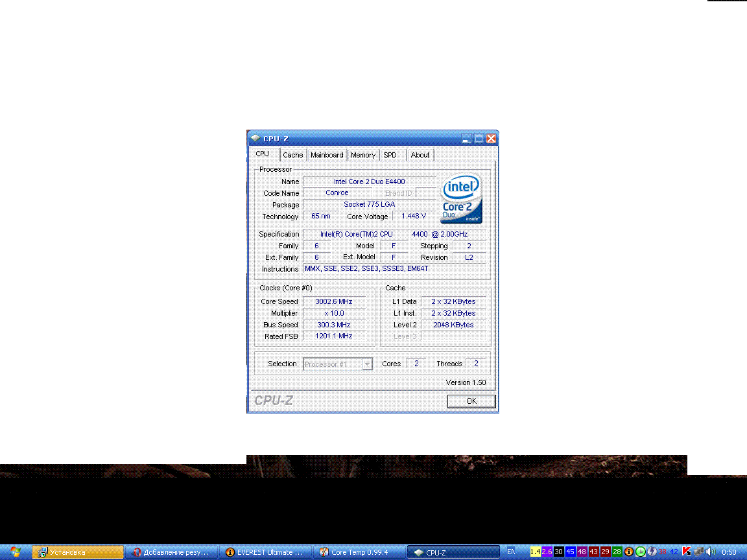The width and height of the screenshot is (747, 560).
Task: Click the blue 42 Core Temp tray reading
Action: click(674, 552)
